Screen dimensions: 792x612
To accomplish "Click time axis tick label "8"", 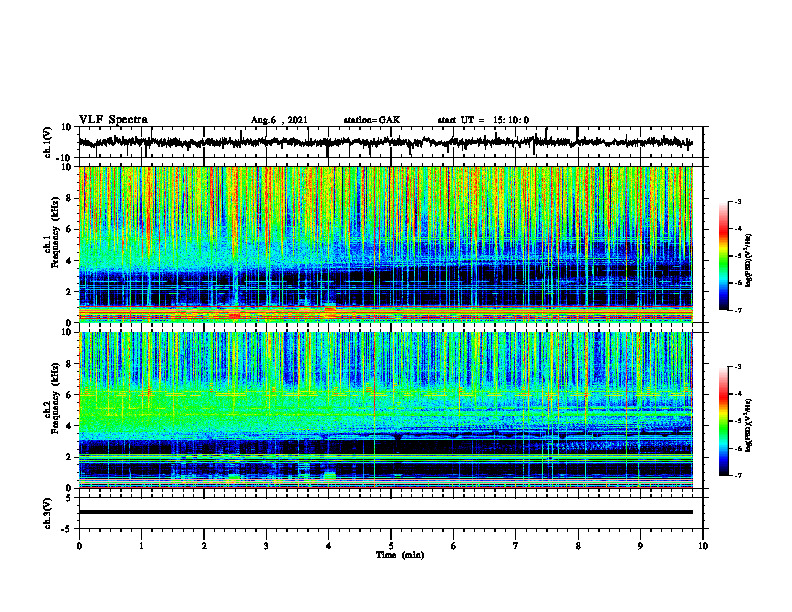I will coord(578,546).
